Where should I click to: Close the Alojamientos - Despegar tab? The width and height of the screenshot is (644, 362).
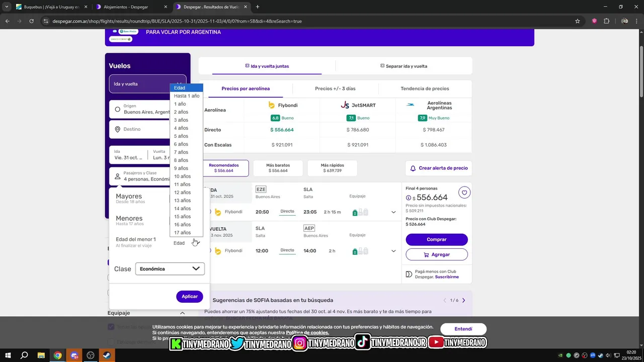click(166, 7)
